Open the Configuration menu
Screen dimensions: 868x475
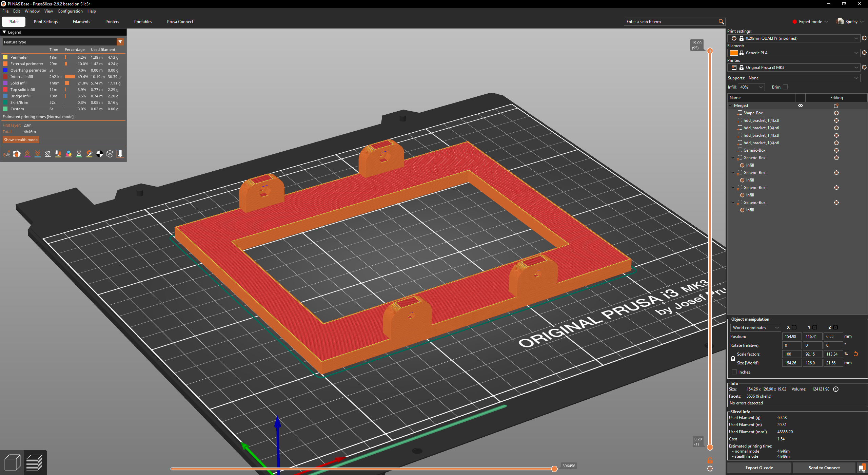click(70, 11)
